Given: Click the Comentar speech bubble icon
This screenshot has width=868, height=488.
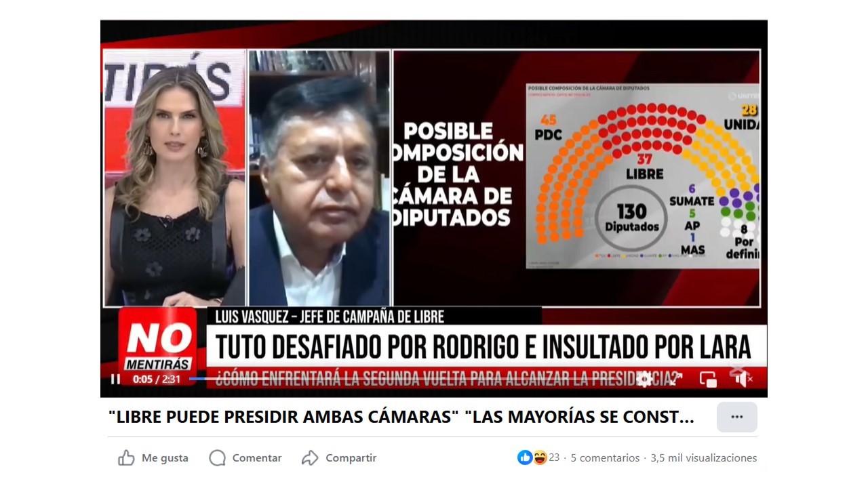Looking at the screenshot, I should (217, 458).
